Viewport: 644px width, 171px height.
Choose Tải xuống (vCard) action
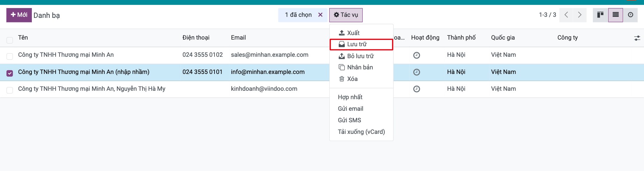pos(362,132)
